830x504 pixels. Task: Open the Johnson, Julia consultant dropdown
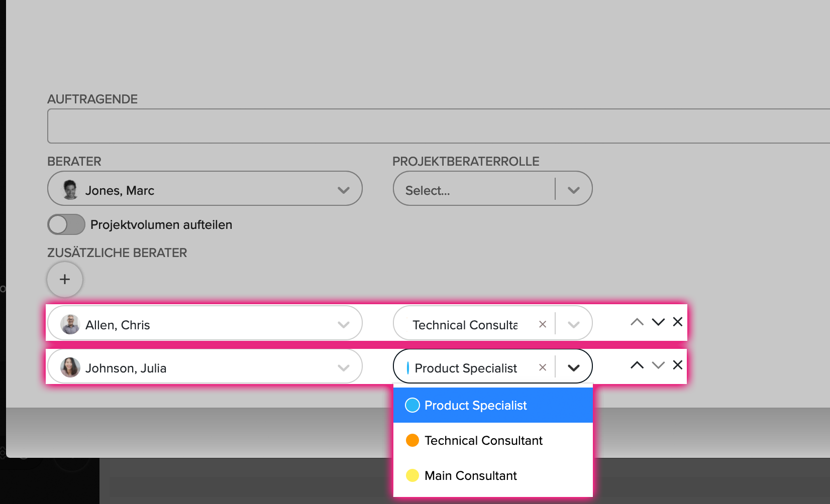(205, 366)
